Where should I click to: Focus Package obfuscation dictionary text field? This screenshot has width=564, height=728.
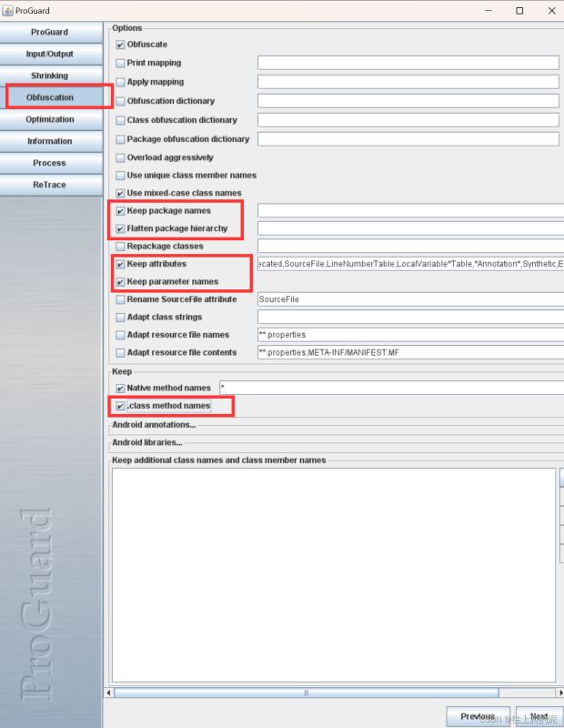tap(408, 139)
